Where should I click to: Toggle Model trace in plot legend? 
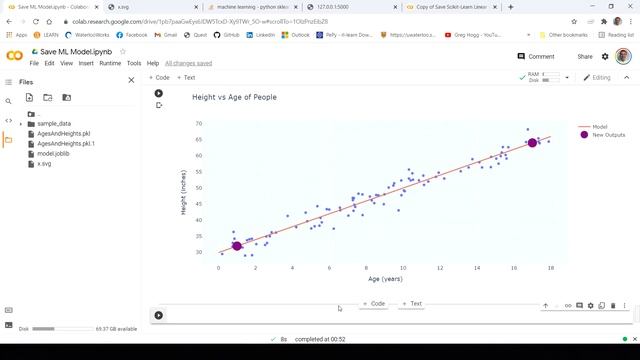point(593,127)
